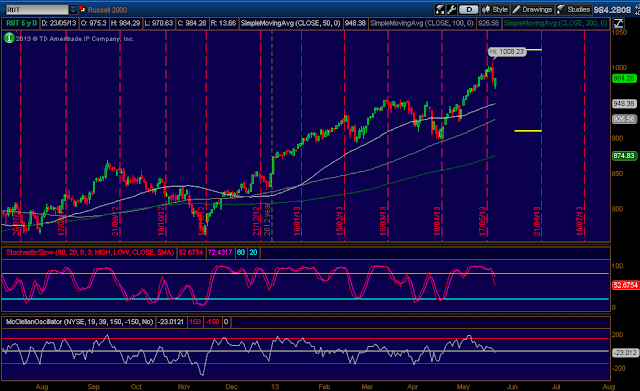Click the McClellan 0 level cell
This screenshot has height=391, width=640.
pos(226,322)
